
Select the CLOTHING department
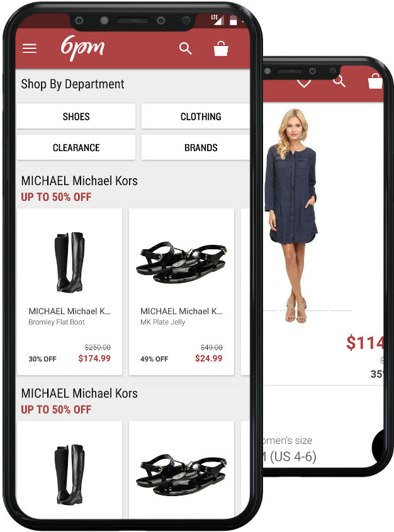tap(196, 116)
